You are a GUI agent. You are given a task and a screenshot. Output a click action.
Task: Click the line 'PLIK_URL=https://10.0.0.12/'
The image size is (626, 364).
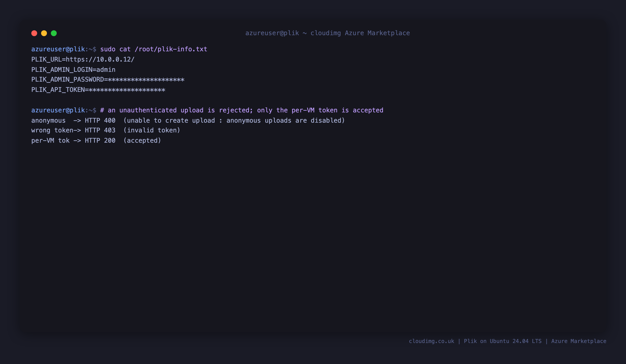(83, 59)
